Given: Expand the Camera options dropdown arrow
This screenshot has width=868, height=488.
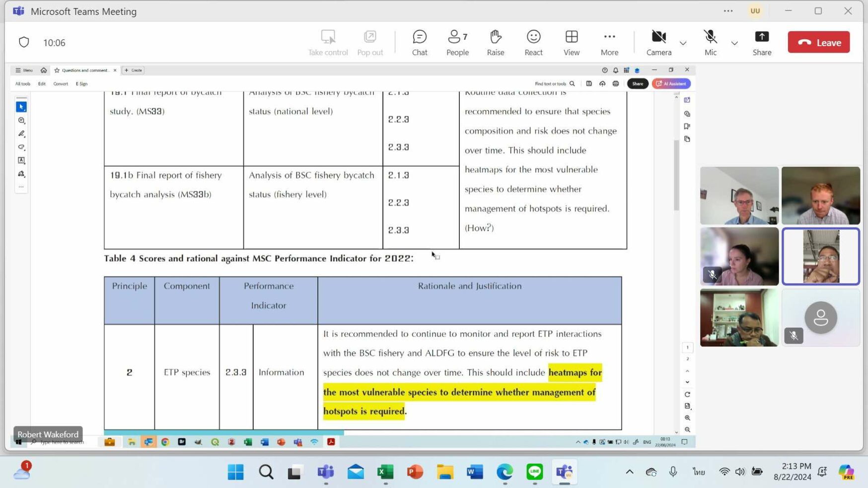Looking at the screenshot, I should tap(683, 43).
